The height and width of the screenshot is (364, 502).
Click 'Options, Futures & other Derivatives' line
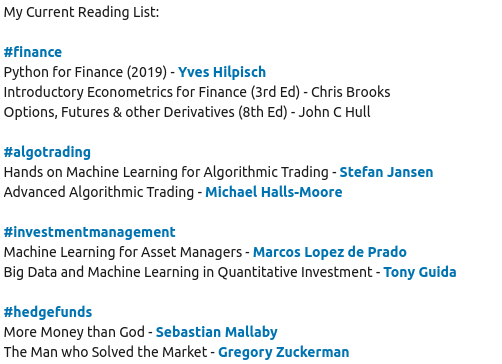187,112
